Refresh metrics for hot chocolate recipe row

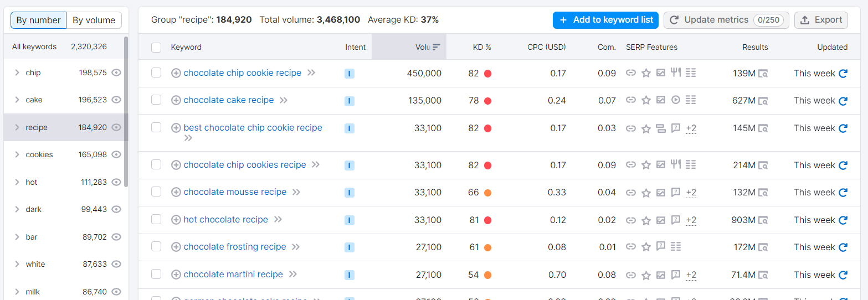coord(843,220)
